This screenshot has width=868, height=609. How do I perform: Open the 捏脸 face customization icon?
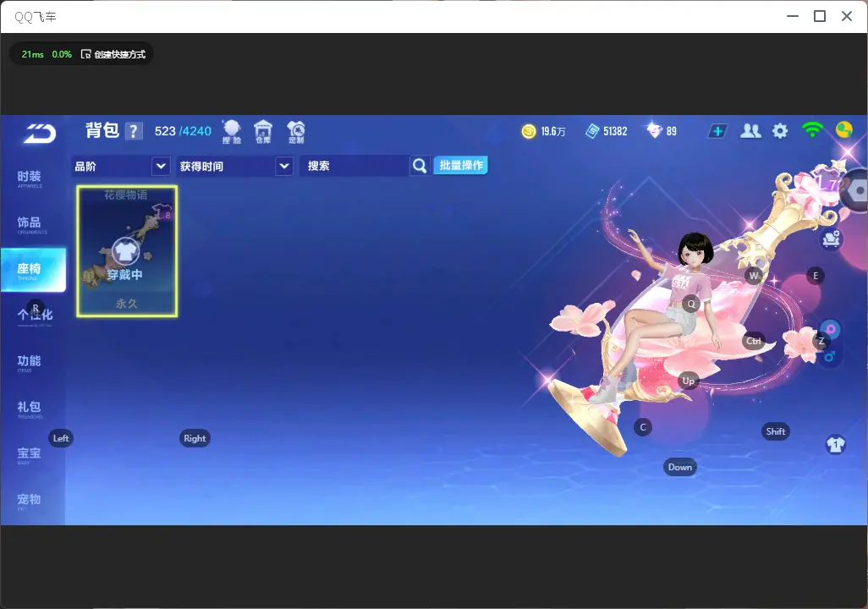[232, 132]
